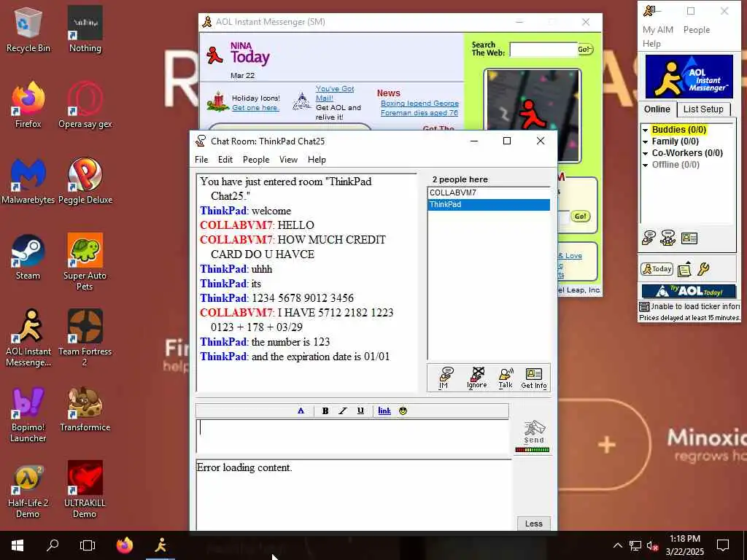
Task: Open preferences with the wrench icon
Action: tap(704, 269)
